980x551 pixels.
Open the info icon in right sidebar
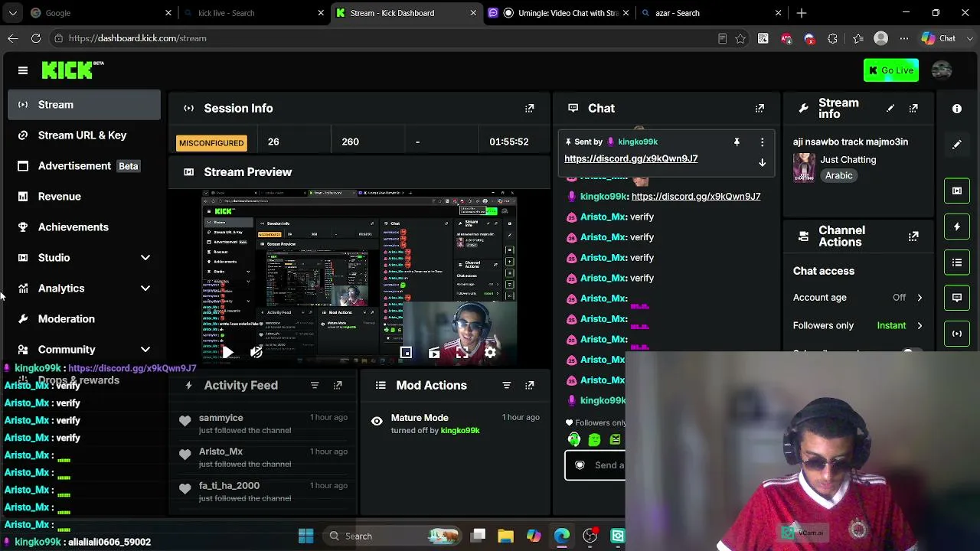point(957,109)
